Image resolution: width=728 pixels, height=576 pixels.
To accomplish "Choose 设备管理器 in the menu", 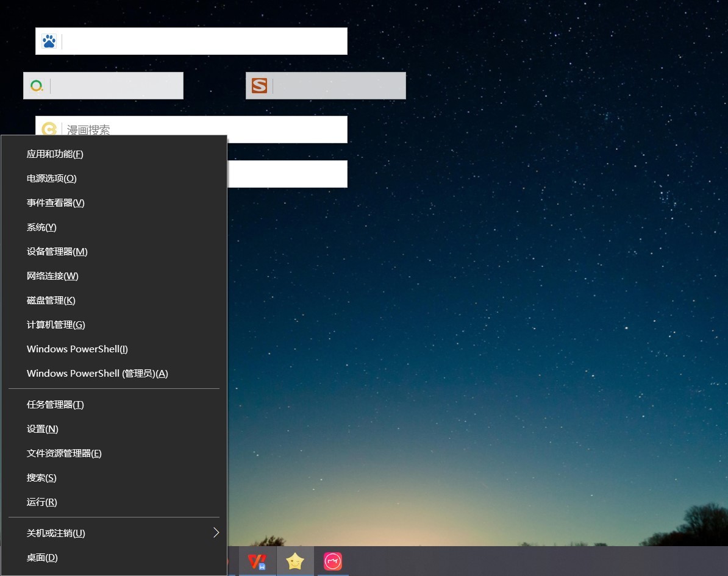I will 57,252.
